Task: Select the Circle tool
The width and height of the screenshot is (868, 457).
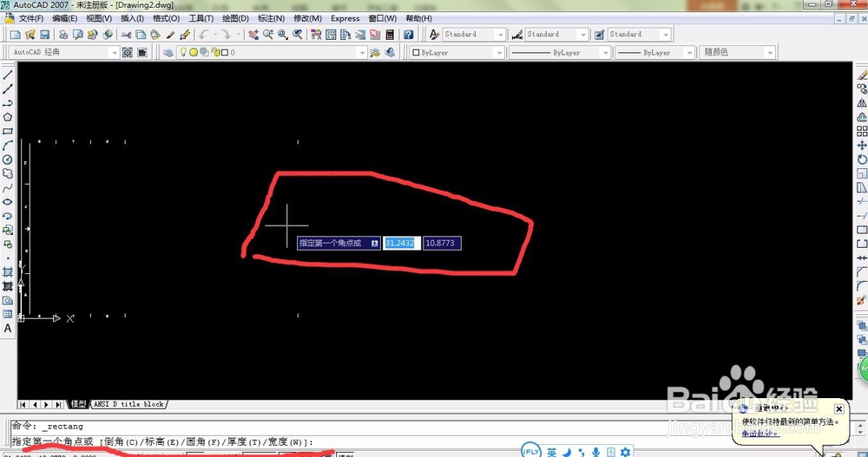Action: point(8,160)
